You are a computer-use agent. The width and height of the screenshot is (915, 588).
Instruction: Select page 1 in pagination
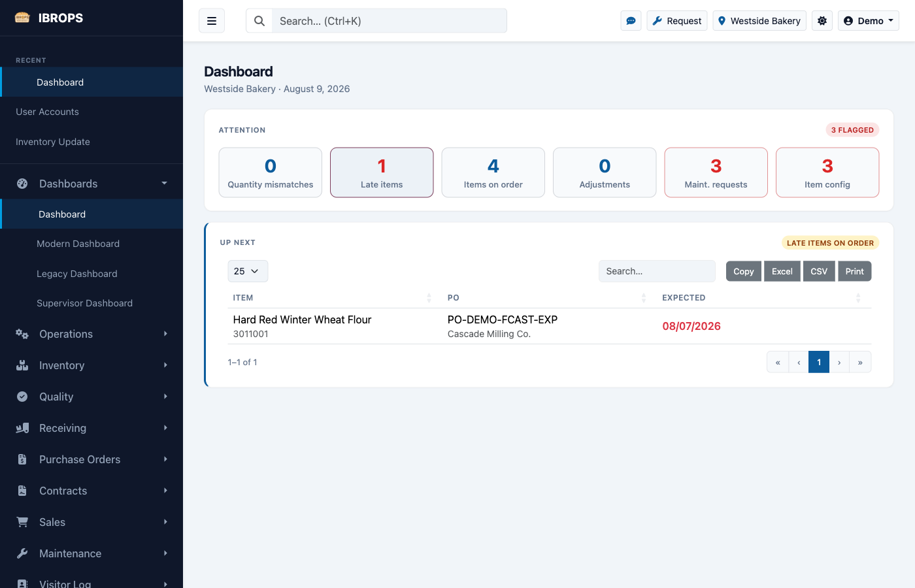[819, 362]
